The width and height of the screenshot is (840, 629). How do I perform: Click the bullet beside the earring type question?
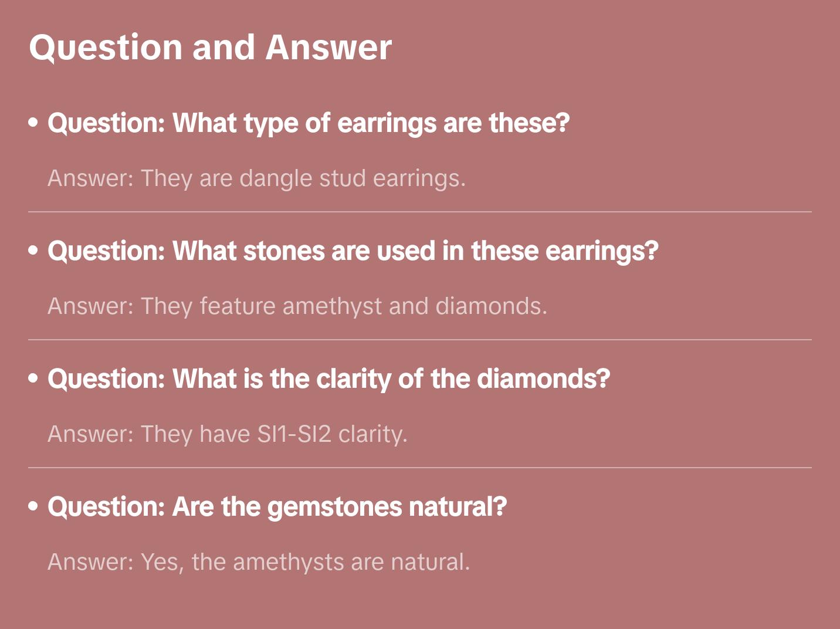click(x=33, y=123)
